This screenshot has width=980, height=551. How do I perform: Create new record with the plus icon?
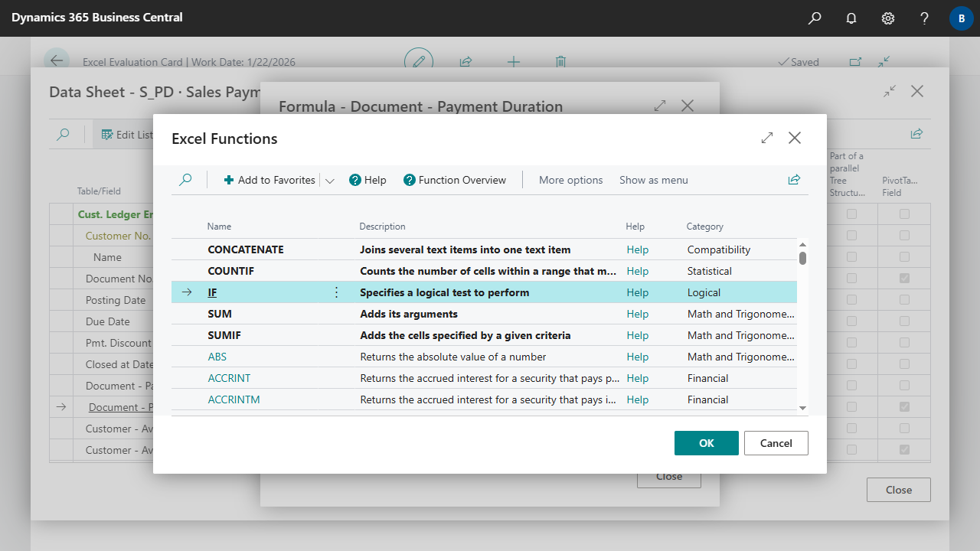(x=514, y=62)
